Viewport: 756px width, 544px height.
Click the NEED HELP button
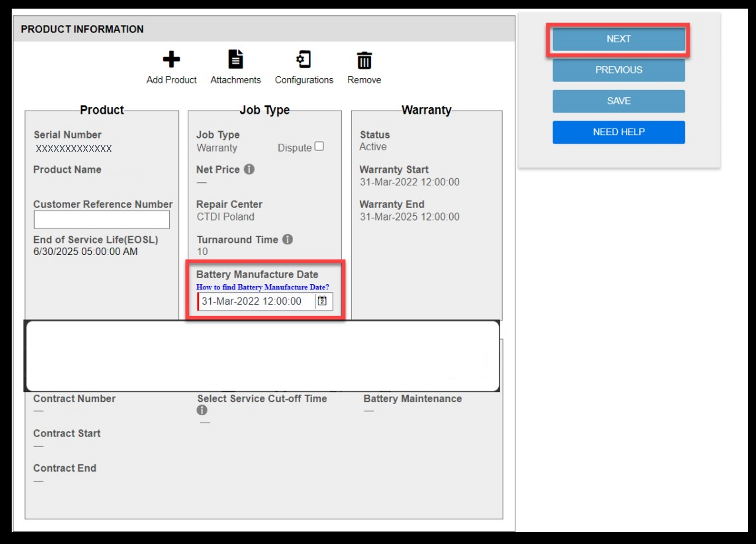click(x=618, y=132)
